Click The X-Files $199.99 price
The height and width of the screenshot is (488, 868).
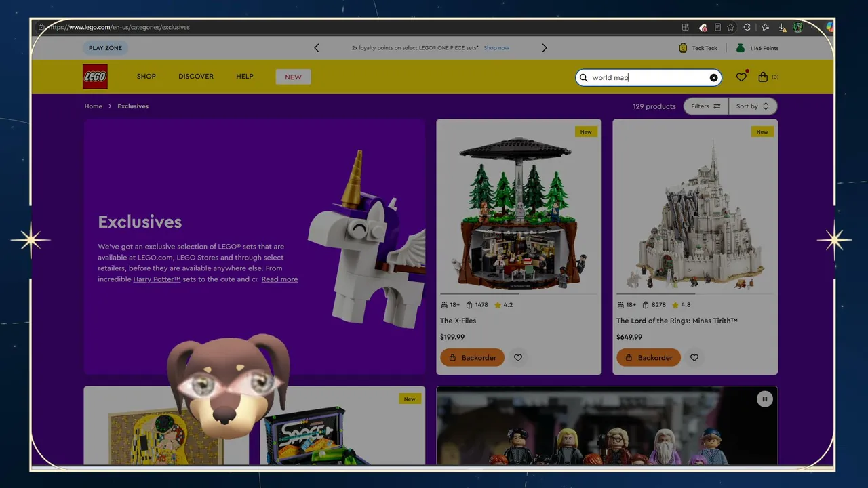click(x=452, y=337)
